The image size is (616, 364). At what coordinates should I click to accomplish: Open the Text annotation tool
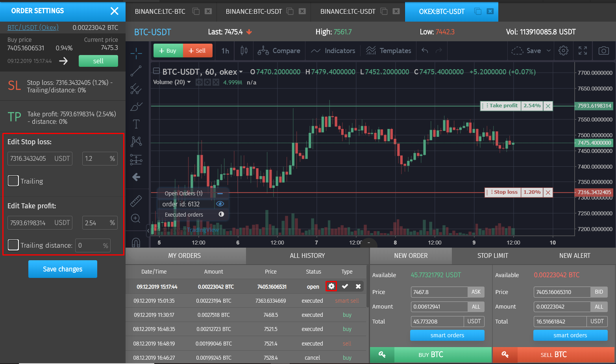pos(136,124)
